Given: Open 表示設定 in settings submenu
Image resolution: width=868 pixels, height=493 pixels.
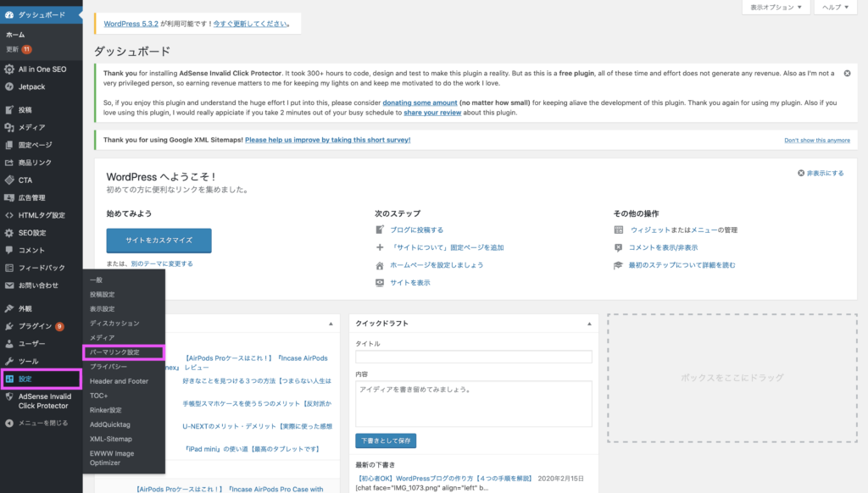Looking at the screenshot, I should 103,308.
